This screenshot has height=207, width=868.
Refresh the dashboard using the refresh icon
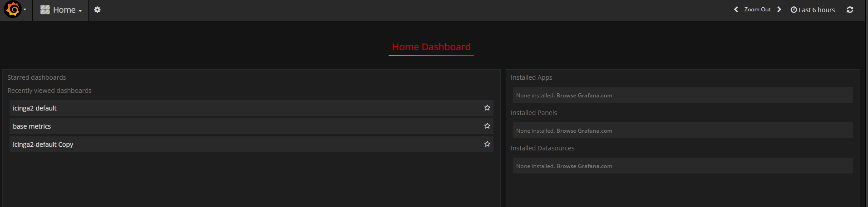click(850, 10)
